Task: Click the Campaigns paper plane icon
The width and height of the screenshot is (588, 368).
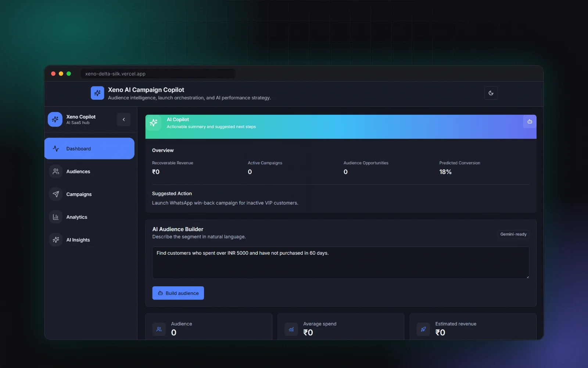Action: pyautogui.click(x=56, y=194)
